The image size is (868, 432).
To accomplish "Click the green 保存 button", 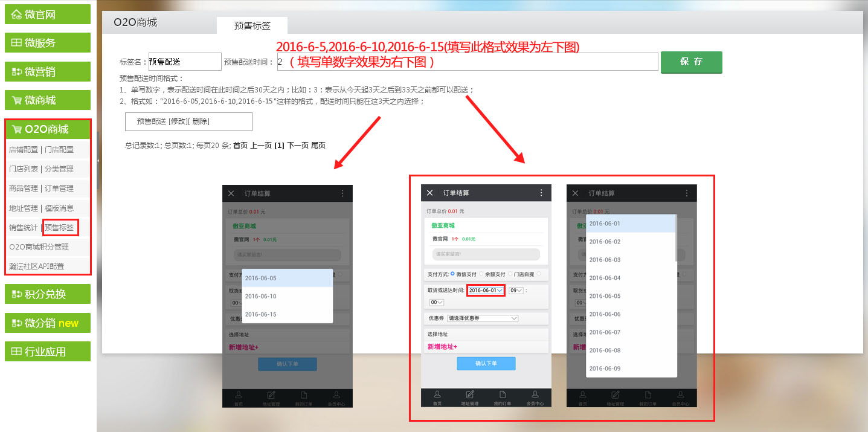I will [x=691, y=62].
